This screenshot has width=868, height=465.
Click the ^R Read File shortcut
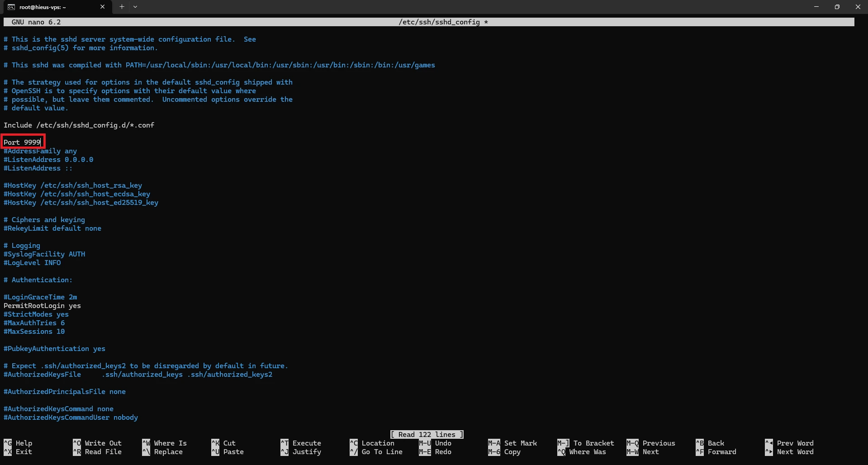(x=97, y=452)
